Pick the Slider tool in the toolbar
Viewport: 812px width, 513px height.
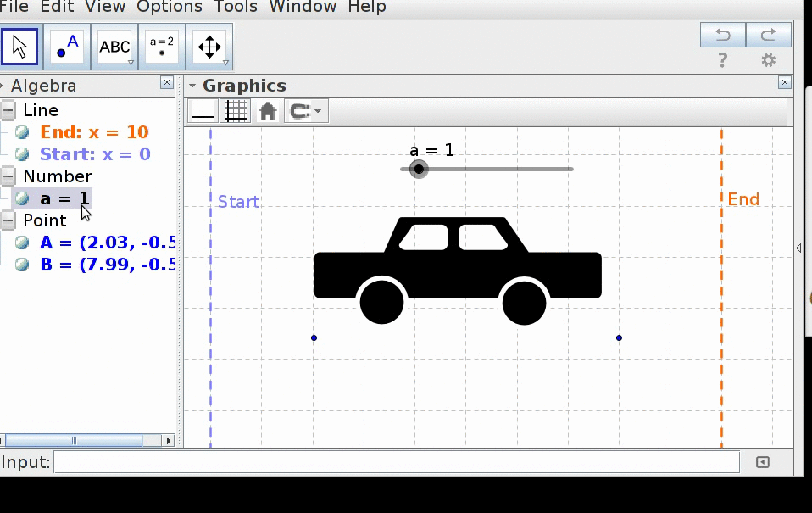[162, 47]
